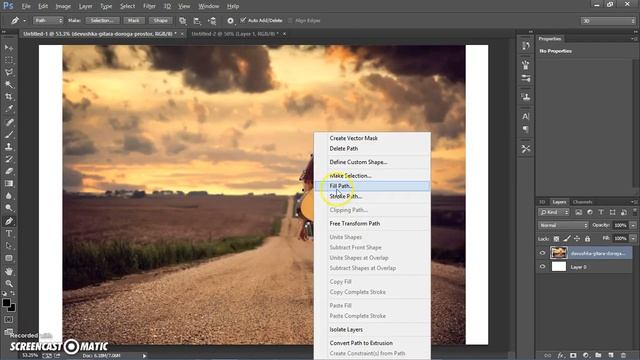Screen dimensions: 640x360
Task: Select the Brush tool
Action: coord(9,135)
